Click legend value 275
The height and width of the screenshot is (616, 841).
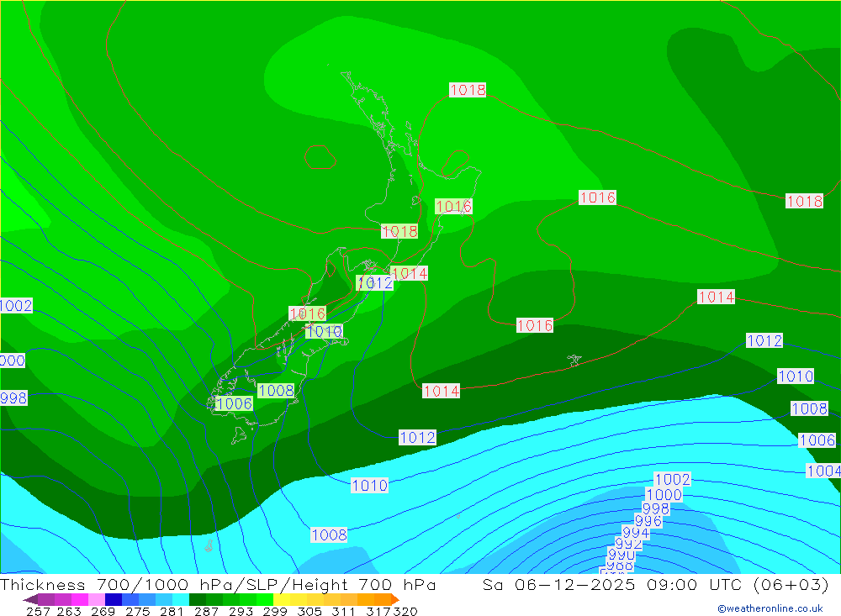click(137, 611)
